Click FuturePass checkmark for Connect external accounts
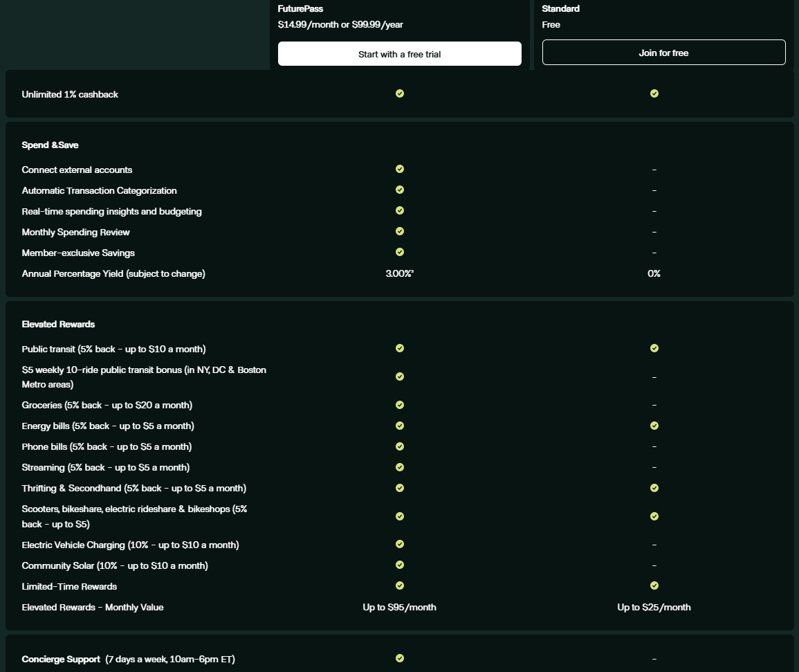Screen dimensions: 799x672 click(400, 169)
